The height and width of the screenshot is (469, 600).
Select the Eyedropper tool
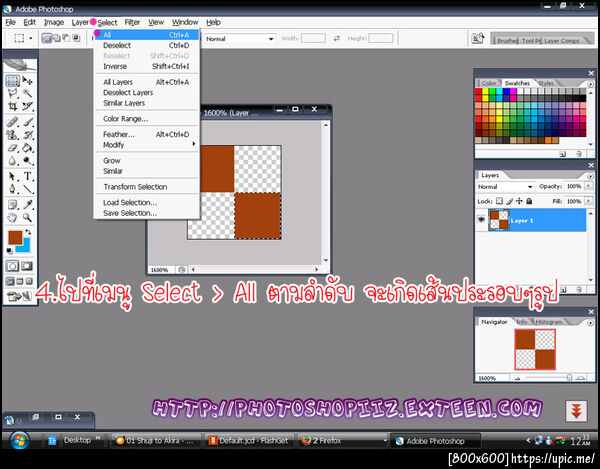click(27, 205)
